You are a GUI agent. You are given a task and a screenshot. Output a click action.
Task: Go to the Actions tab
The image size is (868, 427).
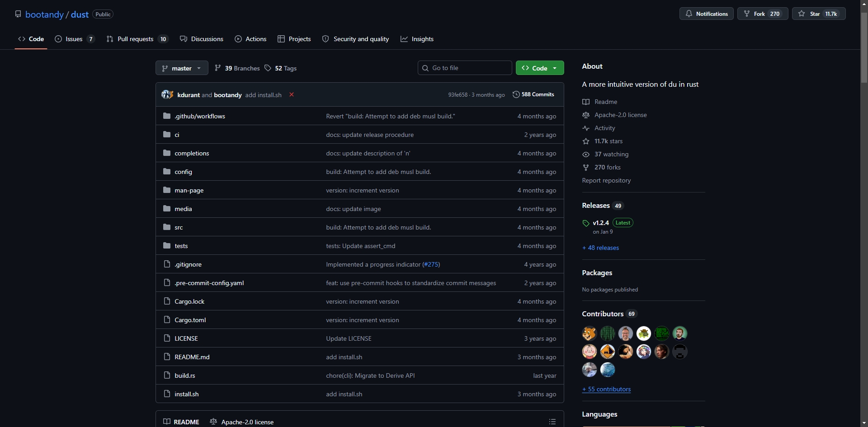click(250, 39)
